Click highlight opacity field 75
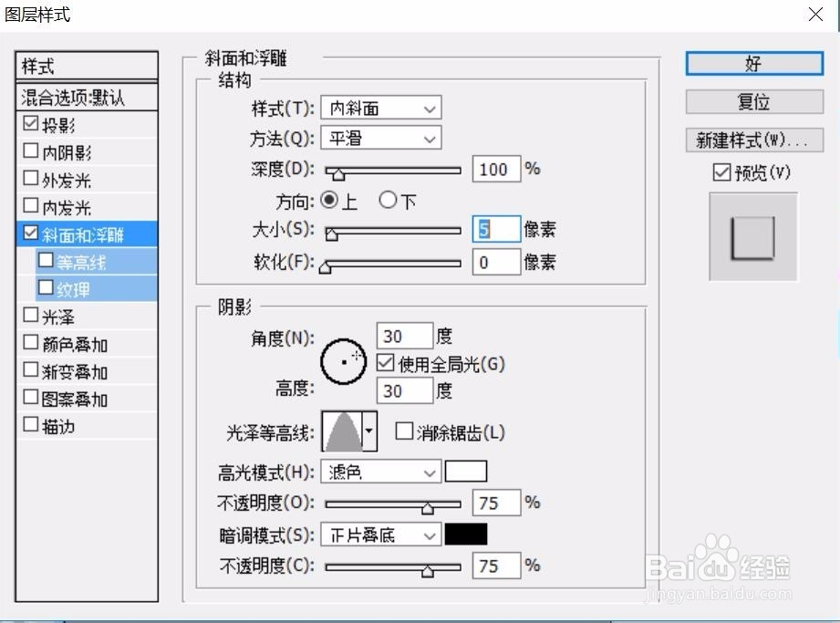Screen dimensions: 840x623 [496, 503]
